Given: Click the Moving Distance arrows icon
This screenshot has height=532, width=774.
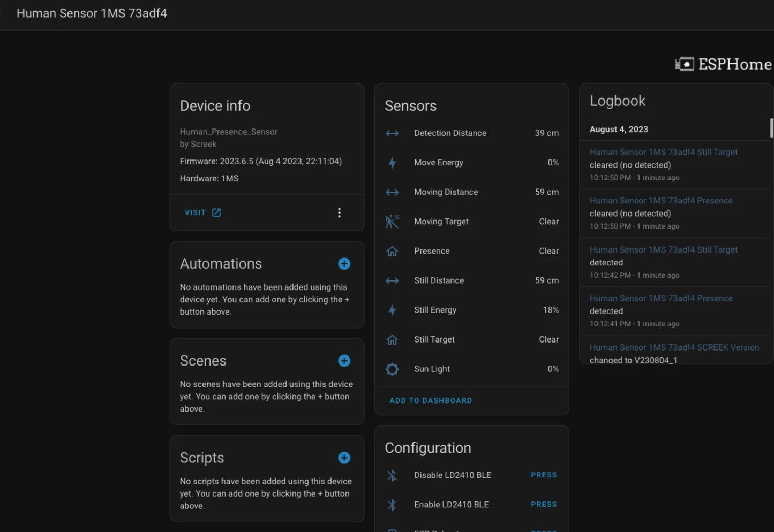Looking at the screenshot, I should (x=392, y=192).
